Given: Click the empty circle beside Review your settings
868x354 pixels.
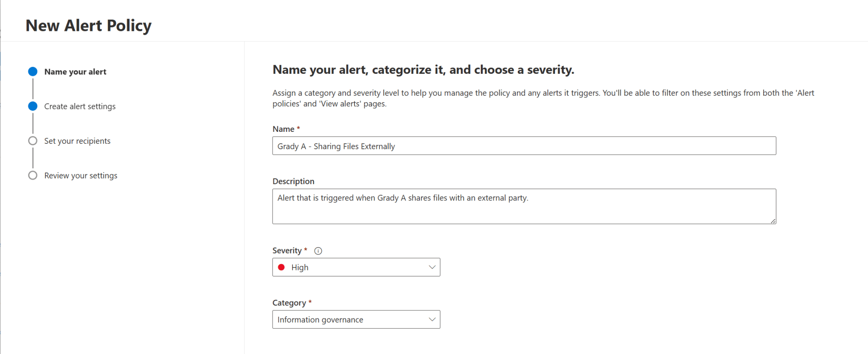Looking at the screenshot, I should pyautogui.click(x=32, y=175).
